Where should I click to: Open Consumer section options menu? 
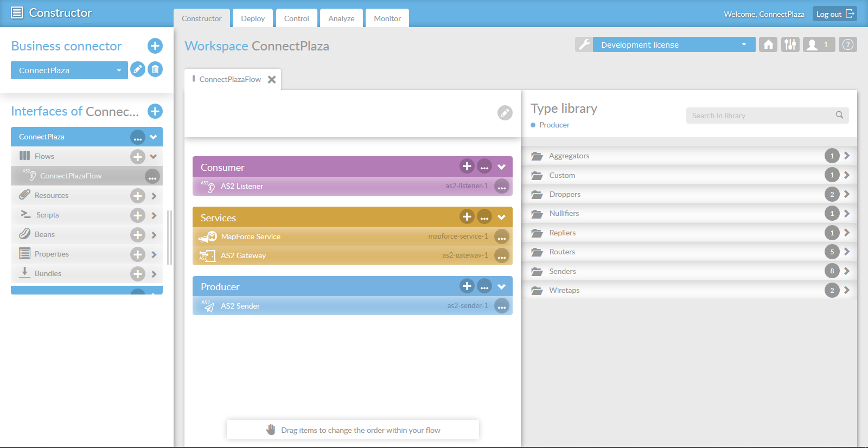[x=484, y=166]
